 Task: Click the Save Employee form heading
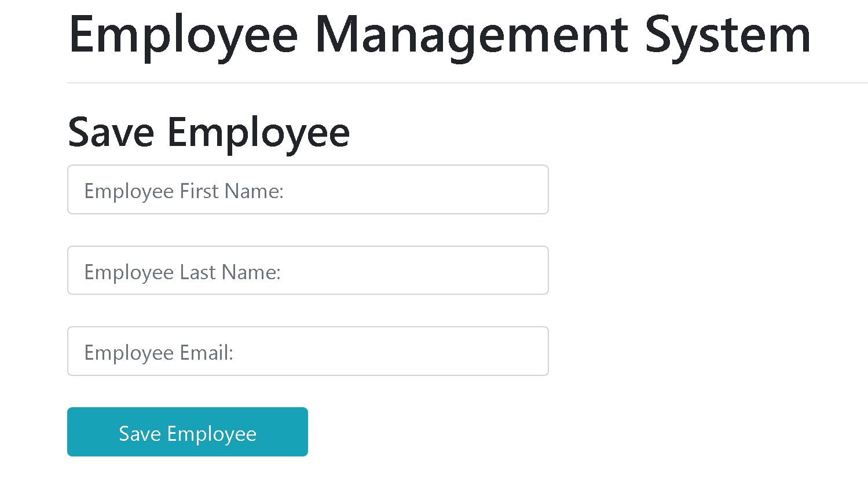coord(208,132)
